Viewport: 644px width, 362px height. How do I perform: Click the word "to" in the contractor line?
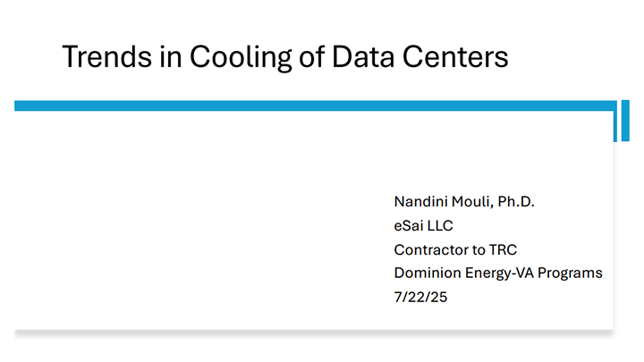[x=477, y=249]
